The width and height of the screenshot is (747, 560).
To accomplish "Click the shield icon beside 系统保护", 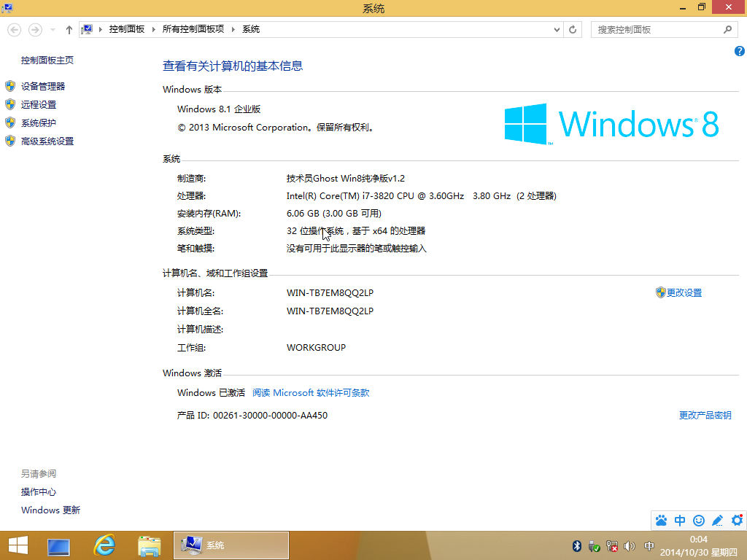I will tap(10, 122).
